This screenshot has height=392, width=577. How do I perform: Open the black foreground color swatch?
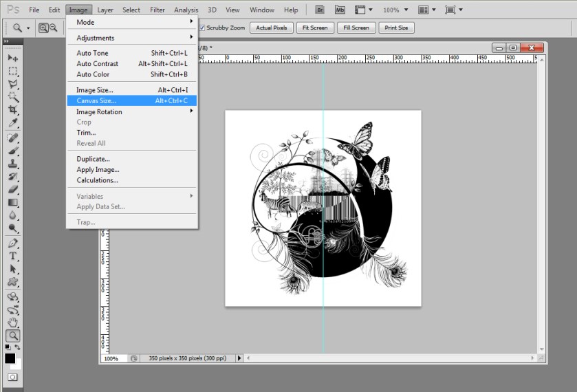click(x=10, y=358)
